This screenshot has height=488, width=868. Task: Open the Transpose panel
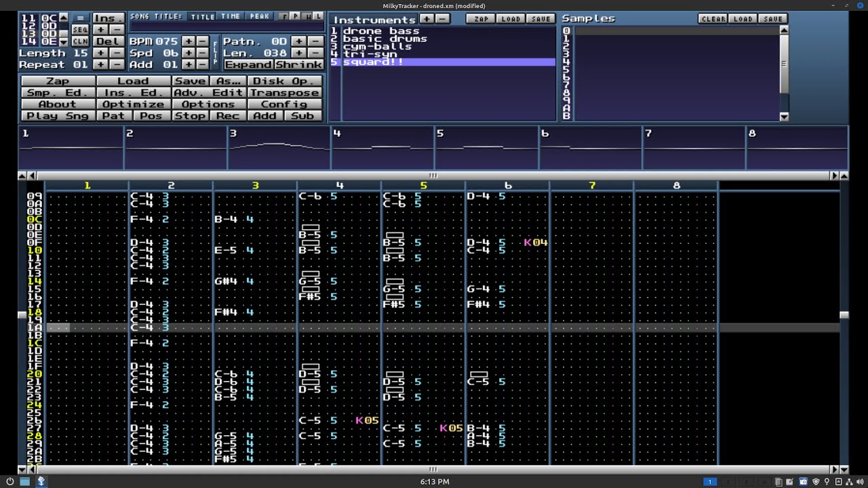pyautogui.click(x=283, y=93)
